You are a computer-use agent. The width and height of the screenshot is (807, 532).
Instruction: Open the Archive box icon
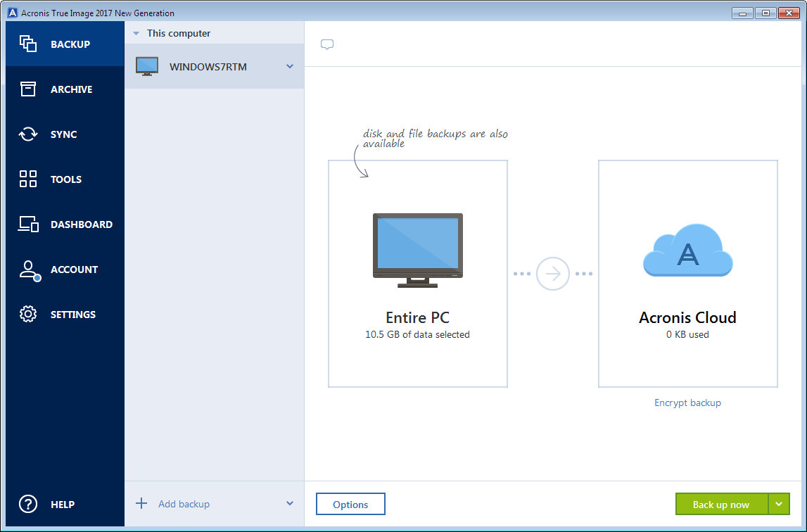coord(28,89)
